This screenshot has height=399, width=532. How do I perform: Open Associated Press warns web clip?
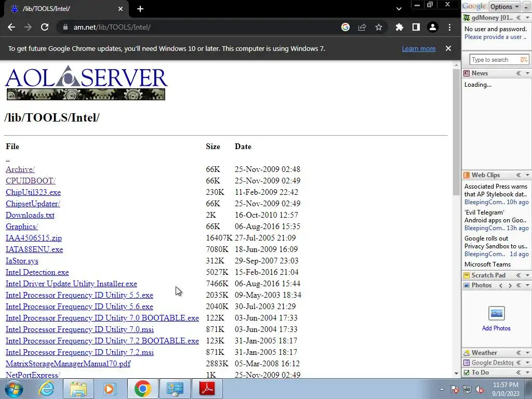point(496,190)
